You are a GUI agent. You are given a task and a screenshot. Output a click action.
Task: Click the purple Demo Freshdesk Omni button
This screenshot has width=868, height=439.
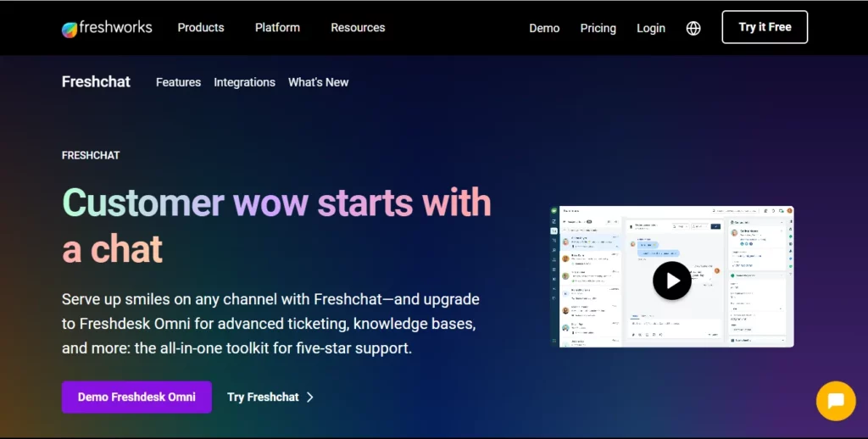[136, 397]
